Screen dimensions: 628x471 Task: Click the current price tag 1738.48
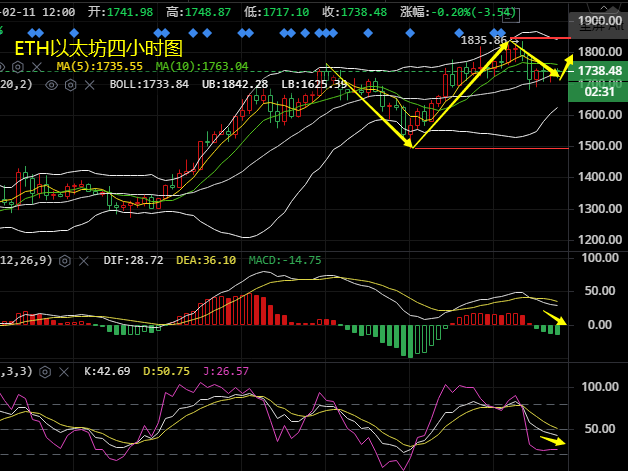(x=597, y=71)
